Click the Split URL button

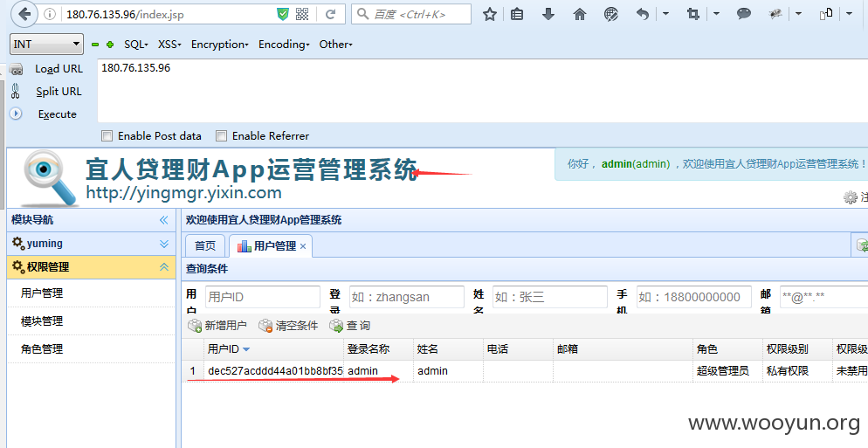(x=59, y=92)
